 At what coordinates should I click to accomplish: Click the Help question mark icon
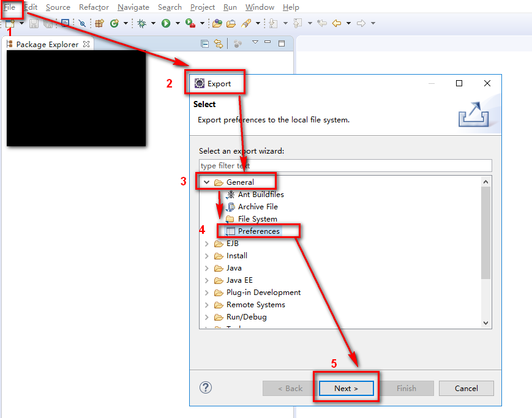(206, 387)
